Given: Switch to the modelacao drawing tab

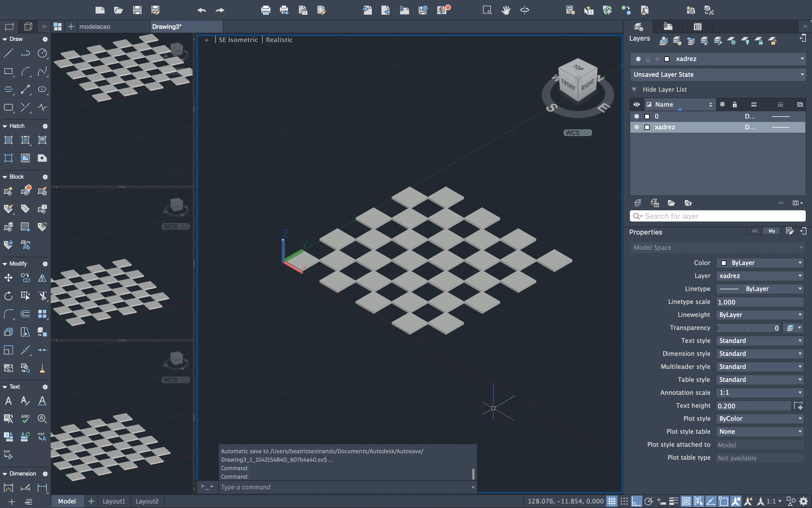Looking at the screenshot, I should coord(113,27).
